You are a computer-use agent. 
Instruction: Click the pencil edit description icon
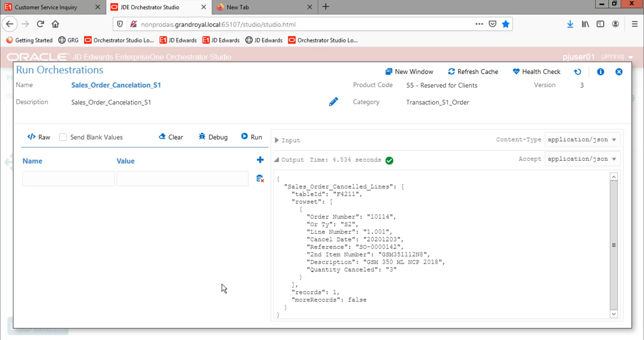[333, 102]
